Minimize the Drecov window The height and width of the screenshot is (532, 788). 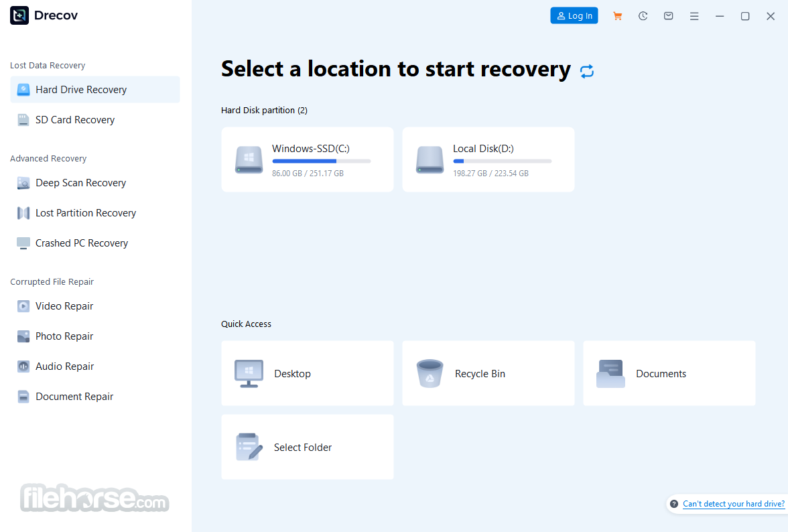tap(720, 16)
